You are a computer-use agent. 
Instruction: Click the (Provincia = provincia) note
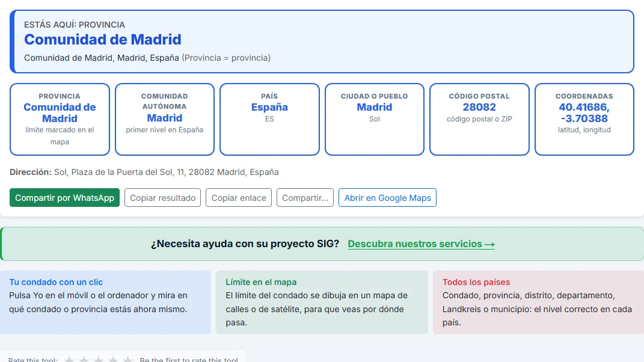tap(226, 58)
